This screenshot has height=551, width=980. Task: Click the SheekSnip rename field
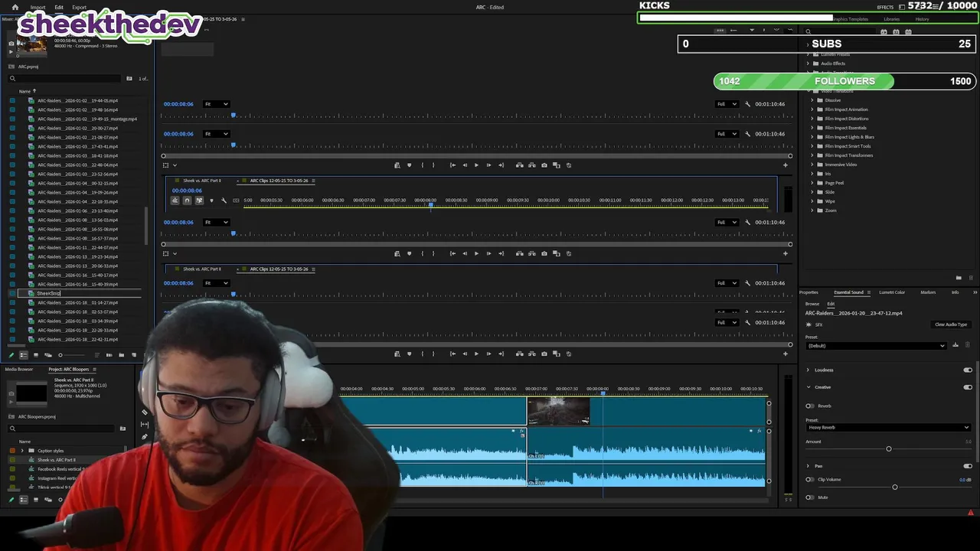(88, 293)
